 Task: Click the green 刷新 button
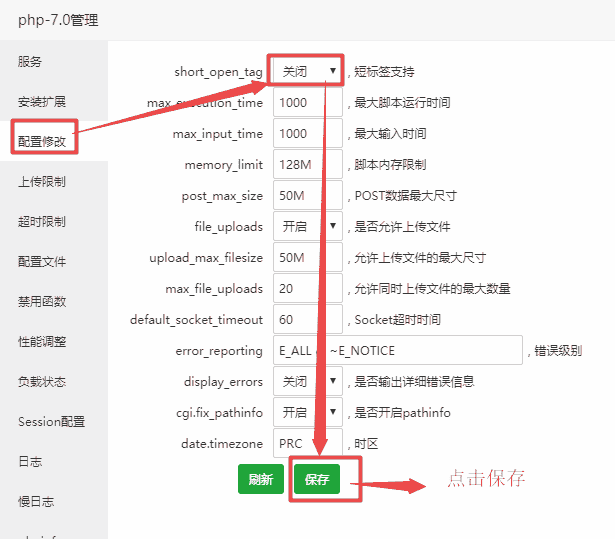(x=261, y=479)
